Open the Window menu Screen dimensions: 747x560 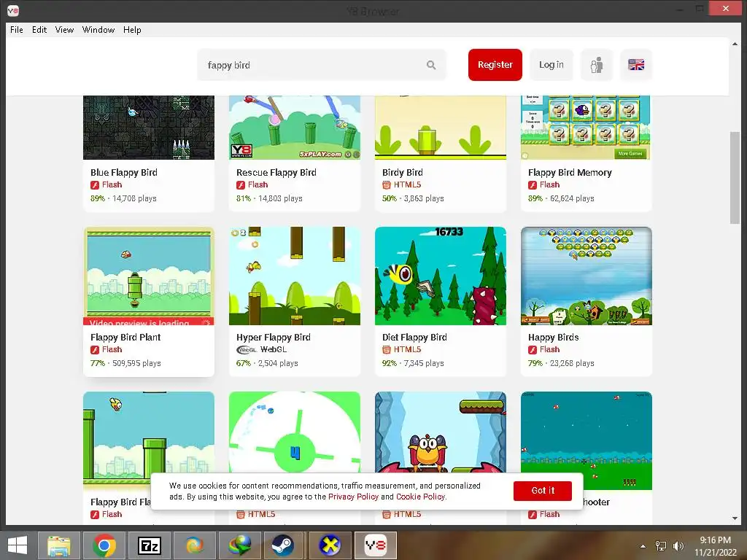(x=98, y=29)
